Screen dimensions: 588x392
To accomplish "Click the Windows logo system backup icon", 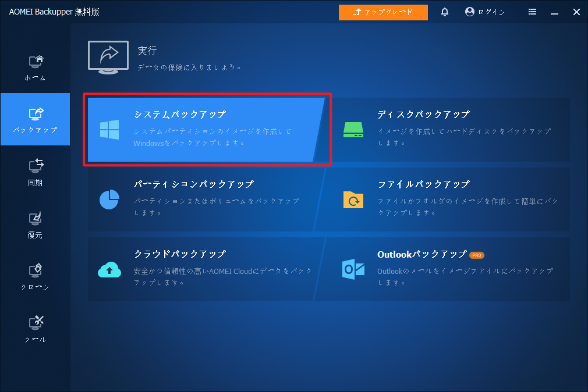I will point(109,130).
